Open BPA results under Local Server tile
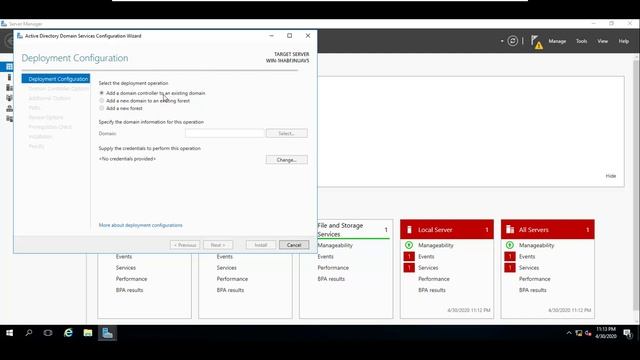Screen dimensions: 640x360 pos(432,290)
